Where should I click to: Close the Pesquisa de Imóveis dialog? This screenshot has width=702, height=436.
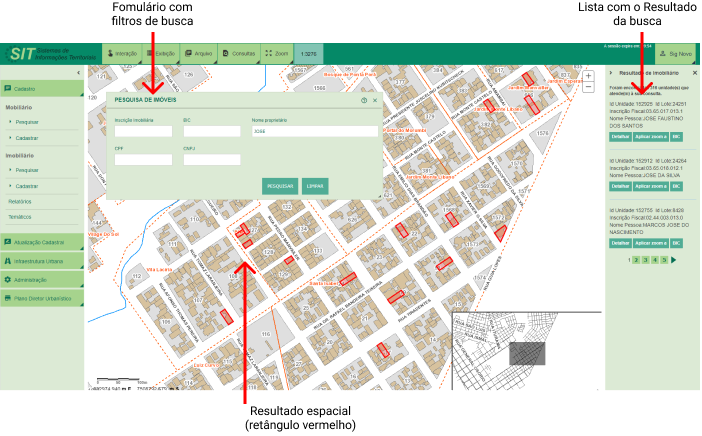(375, 100)
